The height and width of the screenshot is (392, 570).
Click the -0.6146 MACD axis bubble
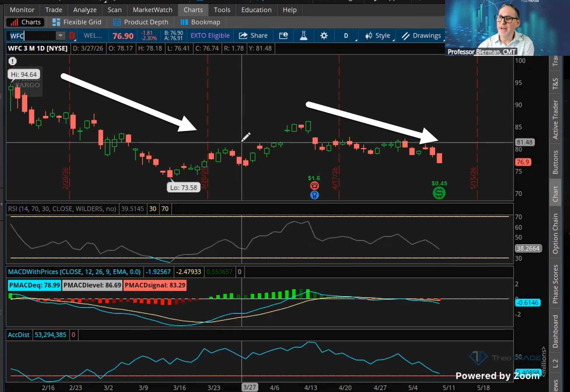(528, 303)
